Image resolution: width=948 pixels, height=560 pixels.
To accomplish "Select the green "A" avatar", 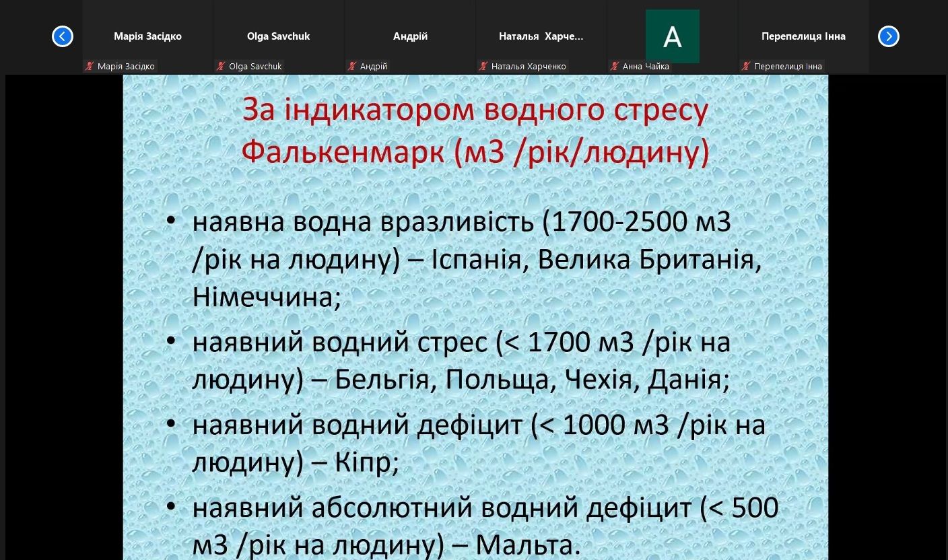I will pyautogui.click(x=672, y=36).
